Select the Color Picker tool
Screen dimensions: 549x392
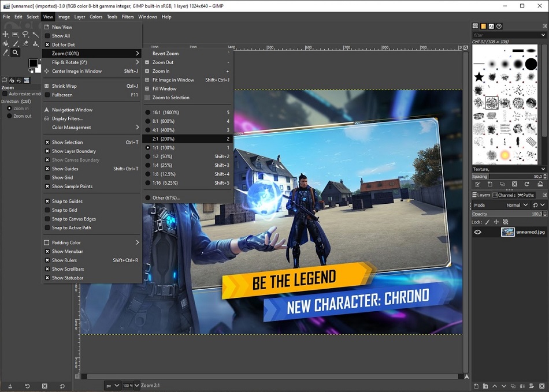coord(5,52)
